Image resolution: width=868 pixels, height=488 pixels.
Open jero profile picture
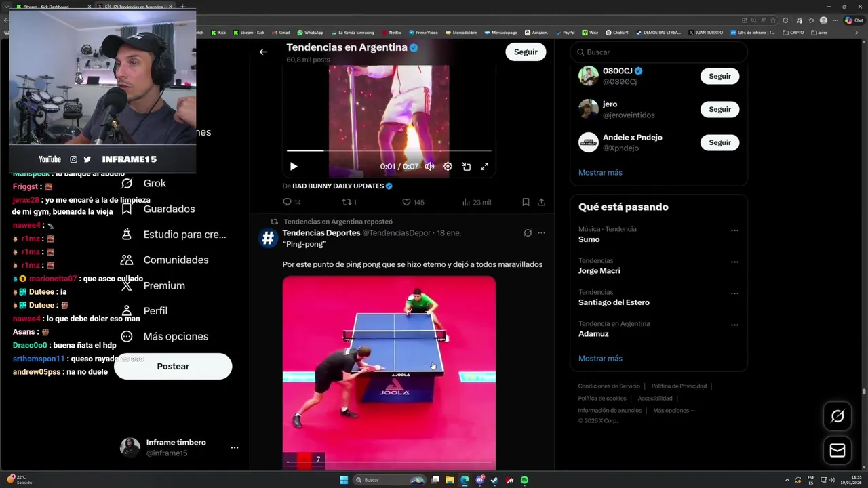pyautogui.click(x=588, y=109)
